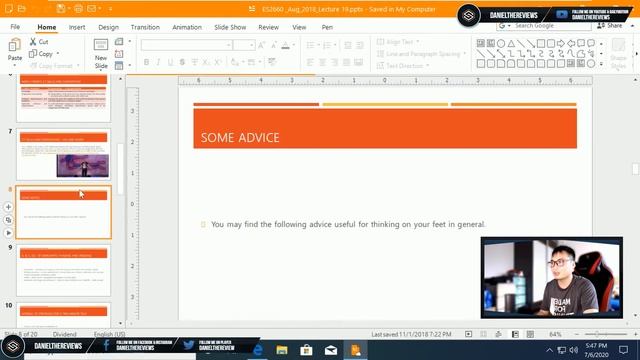This screenshot has width=640, height=360.
Task: Select slide 9 thumbnail
Action: click(63, 270)
